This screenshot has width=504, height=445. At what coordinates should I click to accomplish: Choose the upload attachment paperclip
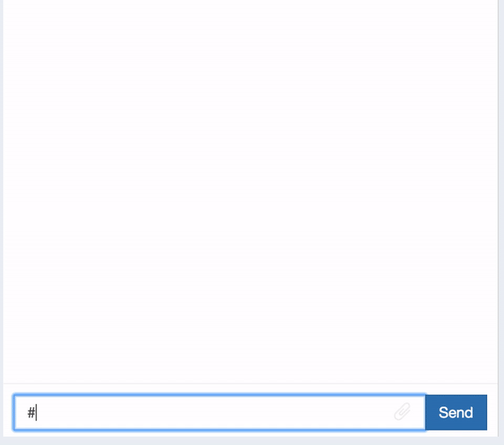point(402,411)
